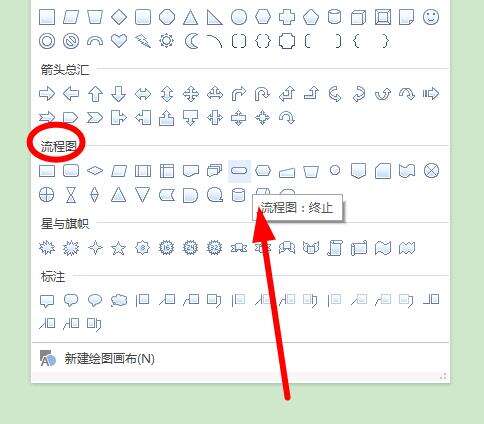Viewport: 484px width, 424px height.
Task: Select the vertical scroll shape
Action: click(x=334, y=248)
